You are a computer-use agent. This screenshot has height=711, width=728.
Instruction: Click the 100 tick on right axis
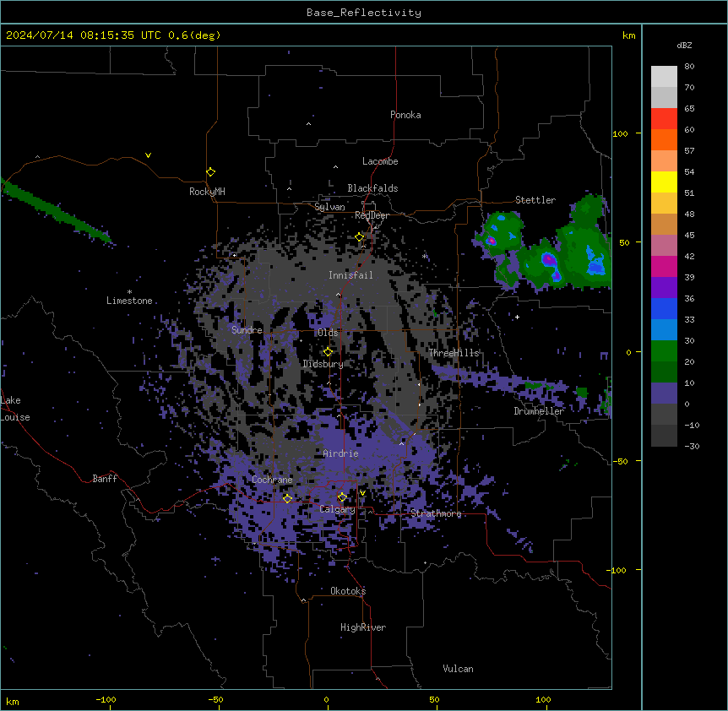(x=620, y=134)
